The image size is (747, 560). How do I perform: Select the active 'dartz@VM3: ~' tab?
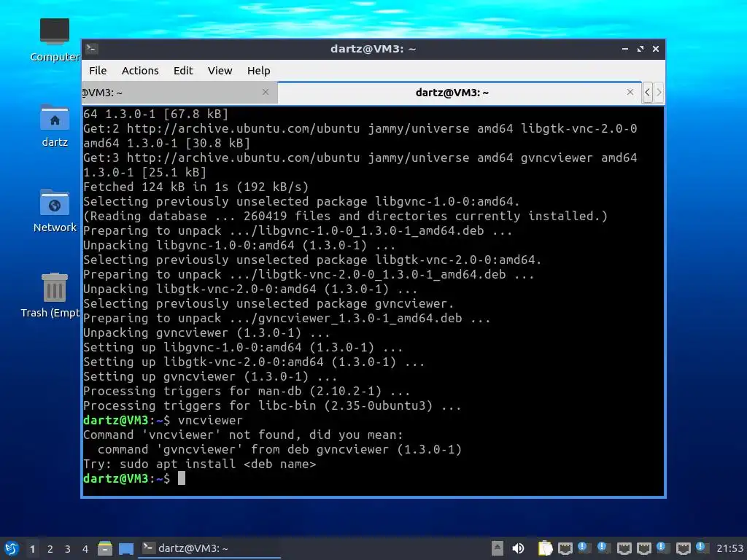click(452, 93)
